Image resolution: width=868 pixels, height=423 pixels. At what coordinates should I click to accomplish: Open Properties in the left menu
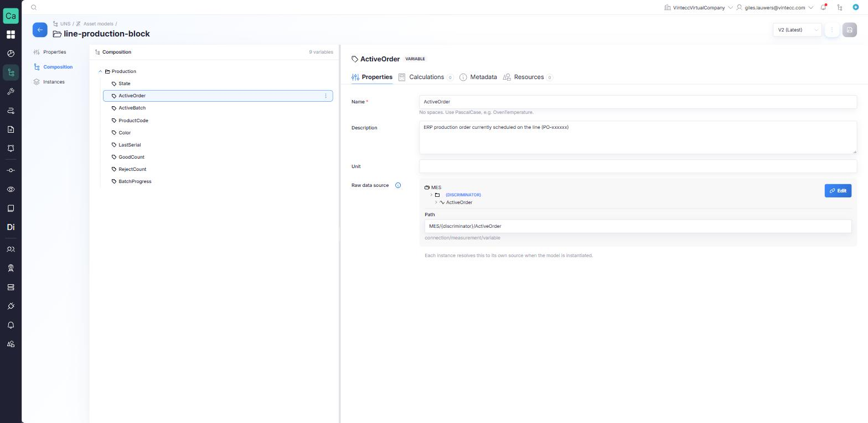tap(54, 52)
